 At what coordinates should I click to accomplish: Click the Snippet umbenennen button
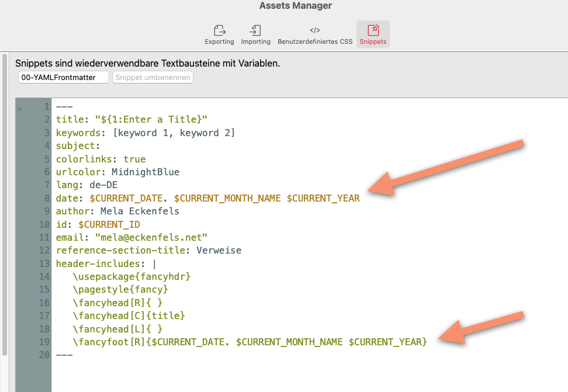153,77
